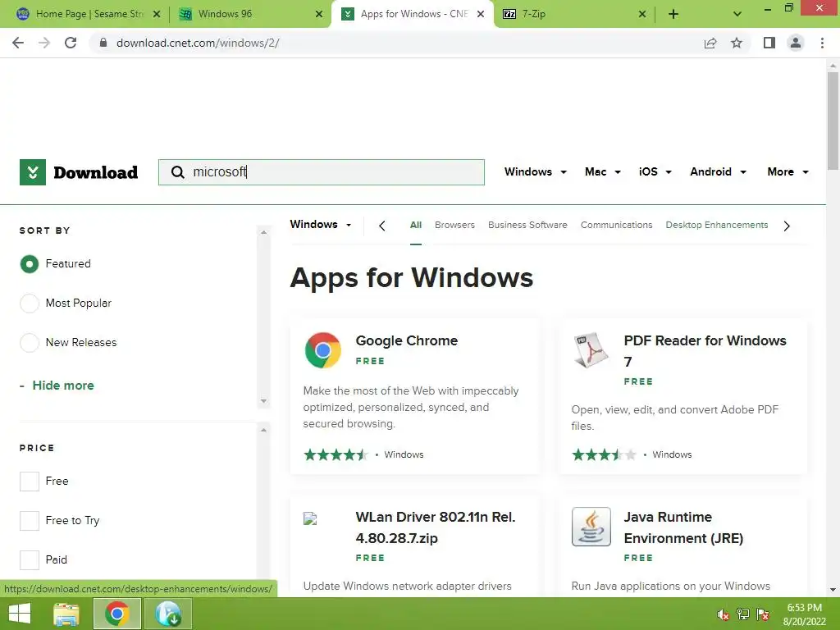
Task: Click the browser Forward arrow
Action: 44,43
